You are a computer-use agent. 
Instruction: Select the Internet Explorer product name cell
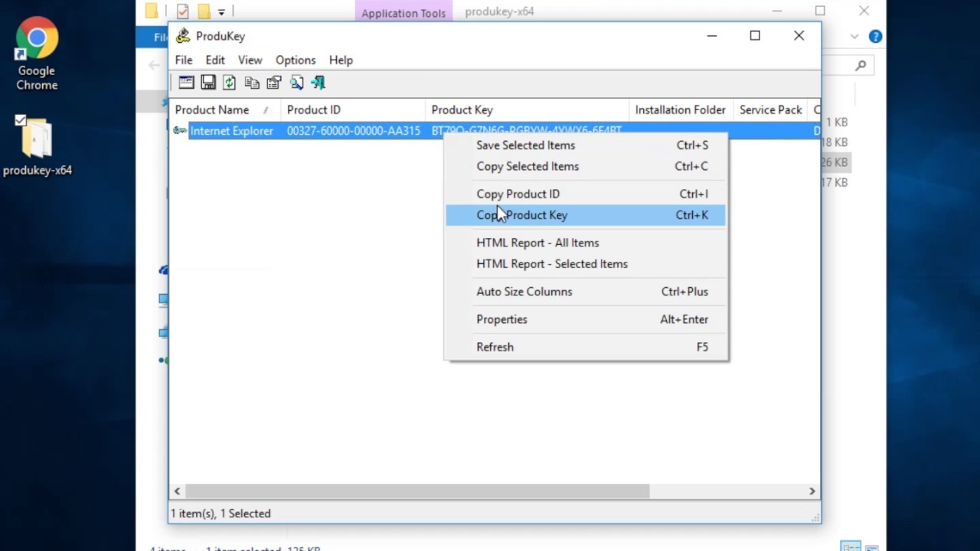231,131
